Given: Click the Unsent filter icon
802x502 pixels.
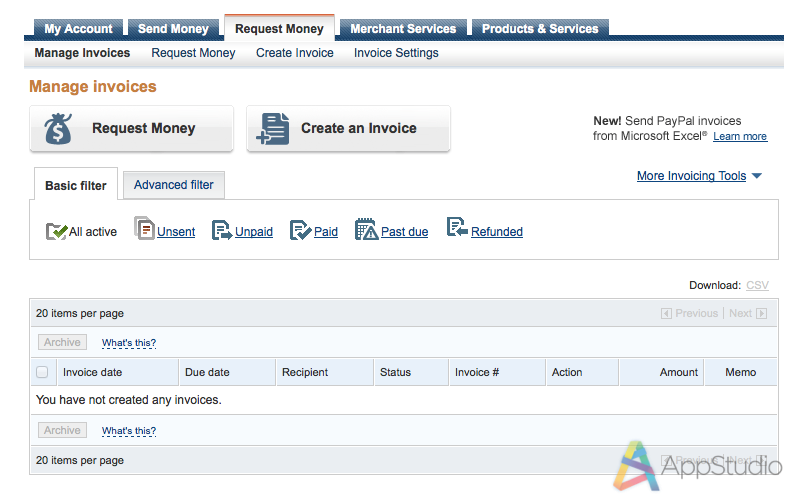Looking at the screenshot, I should [144, 230].
